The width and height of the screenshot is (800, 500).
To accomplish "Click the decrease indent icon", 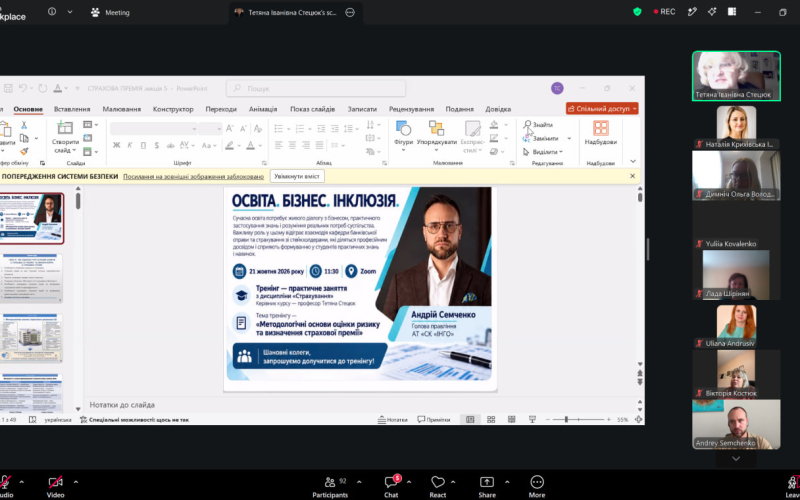I will 321,129.
